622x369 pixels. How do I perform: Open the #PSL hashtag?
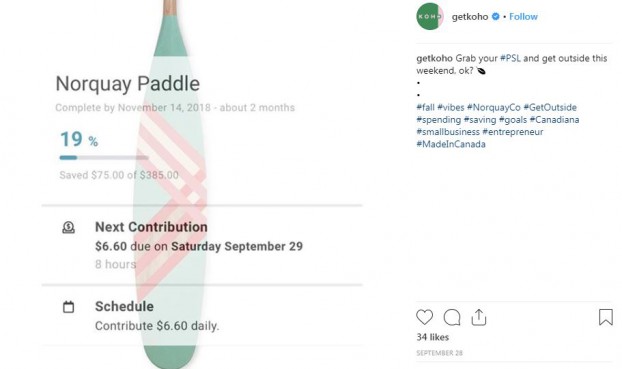(x=510, y=58)
